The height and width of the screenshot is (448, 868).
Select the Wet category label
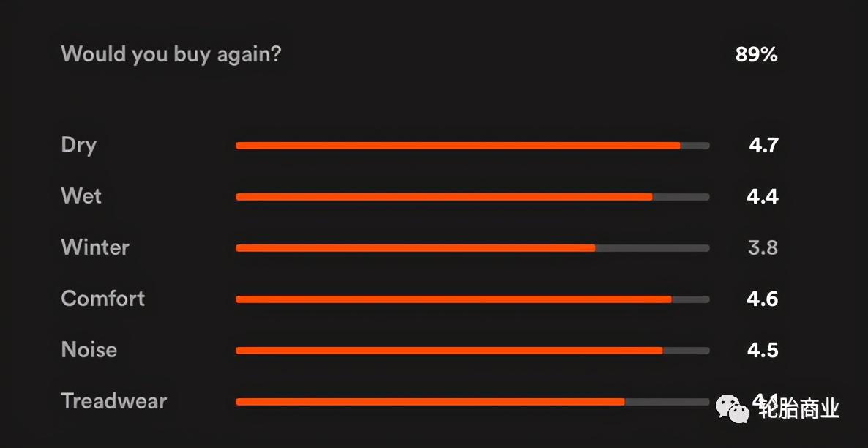[81, 196]
